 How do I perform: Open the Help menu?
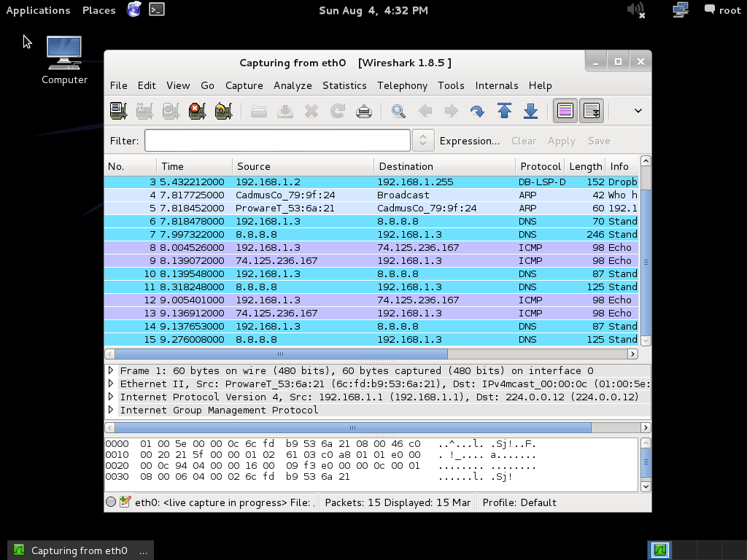(541, 86)
